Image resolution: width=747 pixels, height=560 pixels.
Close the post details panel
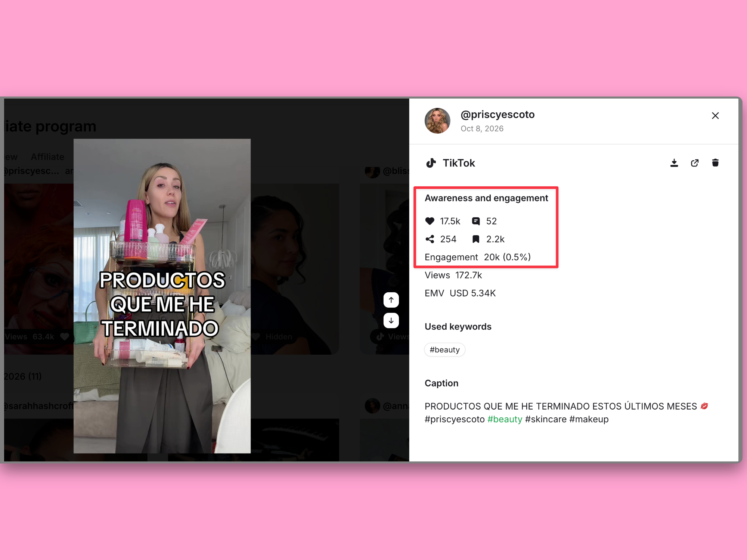coord(715,116)
